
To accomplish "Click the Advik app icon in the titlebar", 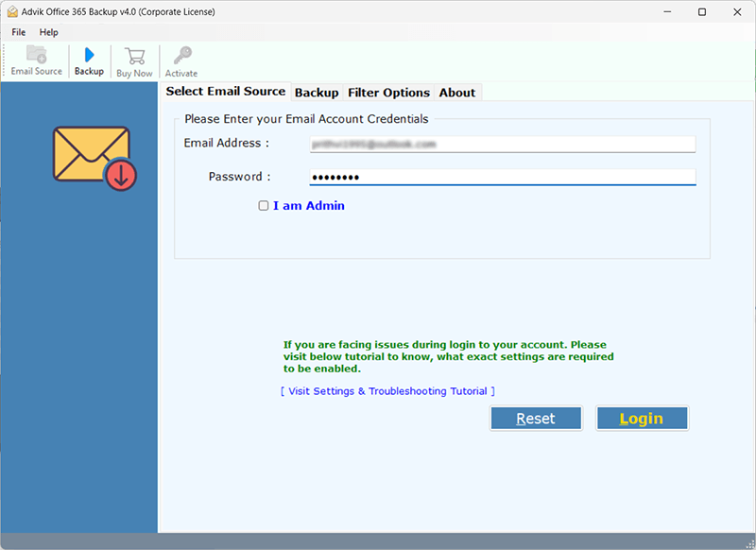I will (13, 11).
